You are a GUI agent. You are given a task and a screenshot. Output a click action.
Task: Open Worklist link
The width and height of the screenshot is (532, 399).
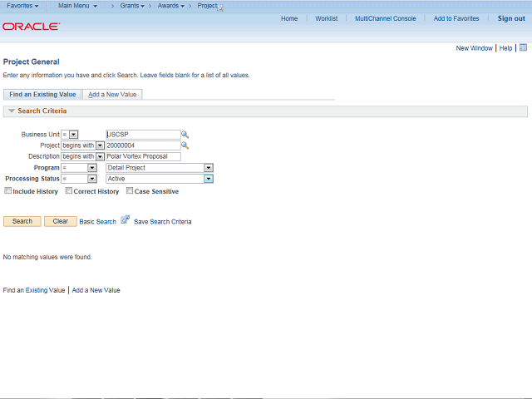tap(327, 18)
